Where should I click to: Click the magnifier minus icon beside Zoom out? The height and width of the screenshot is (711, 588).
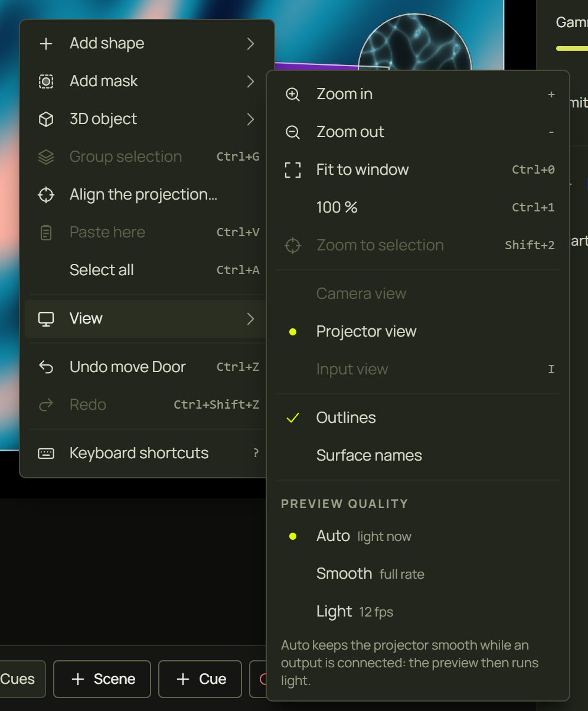[x=293, y=132]
